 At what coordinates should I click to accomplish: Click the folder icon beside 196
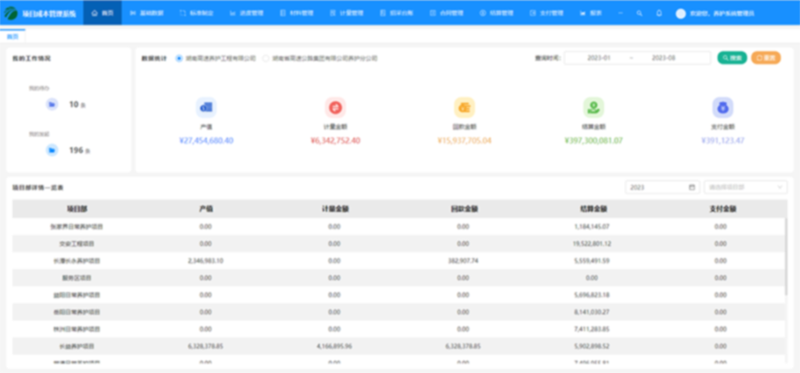[x=52, y=151]
